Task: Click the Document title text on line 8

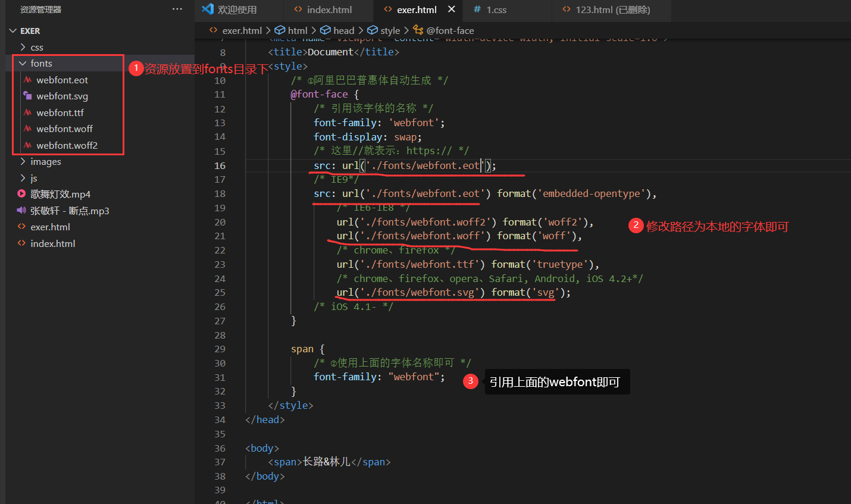Action: (331, 52)
